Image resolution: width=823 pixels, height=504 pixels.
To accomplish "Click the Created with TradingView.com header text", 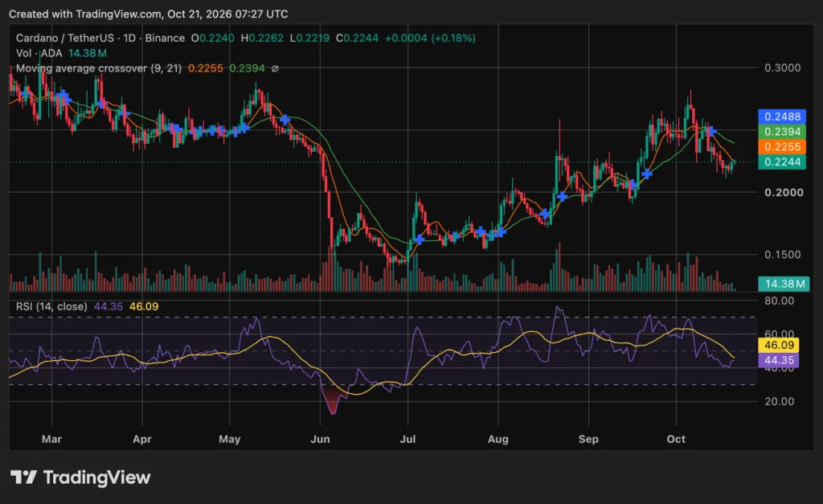I will coord(149,14).
